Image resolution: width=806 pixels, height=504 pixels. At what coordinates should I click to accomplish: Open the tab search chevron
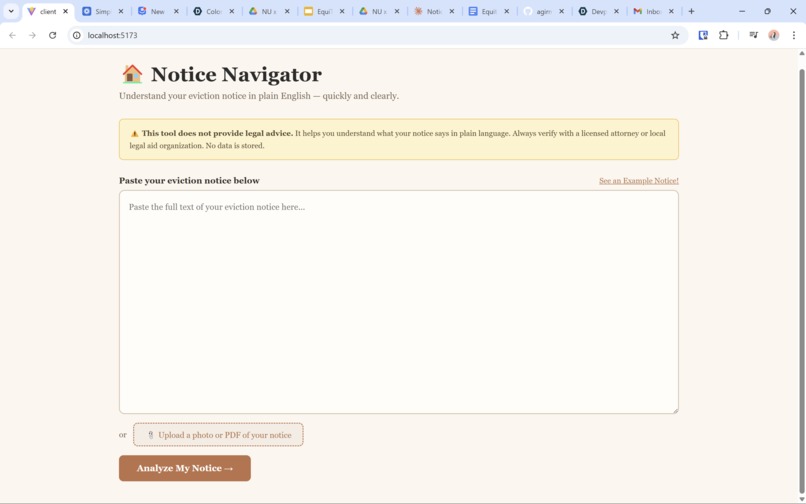11,11
